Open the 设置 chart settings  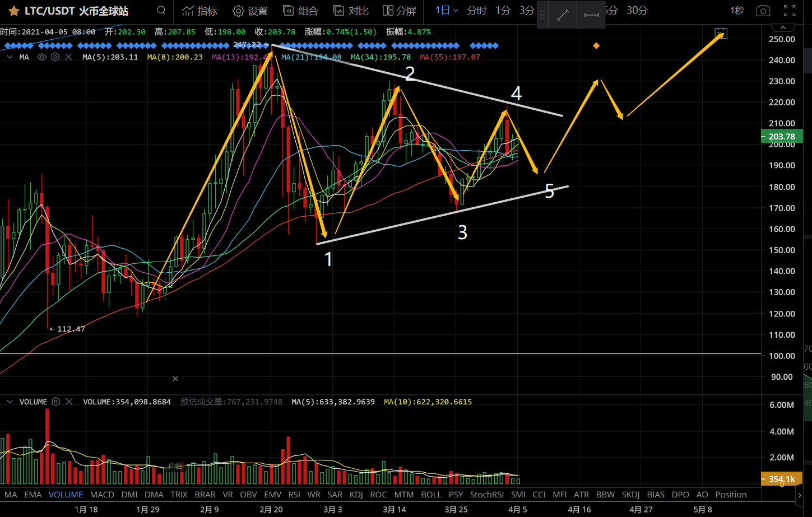pos(250,11)
